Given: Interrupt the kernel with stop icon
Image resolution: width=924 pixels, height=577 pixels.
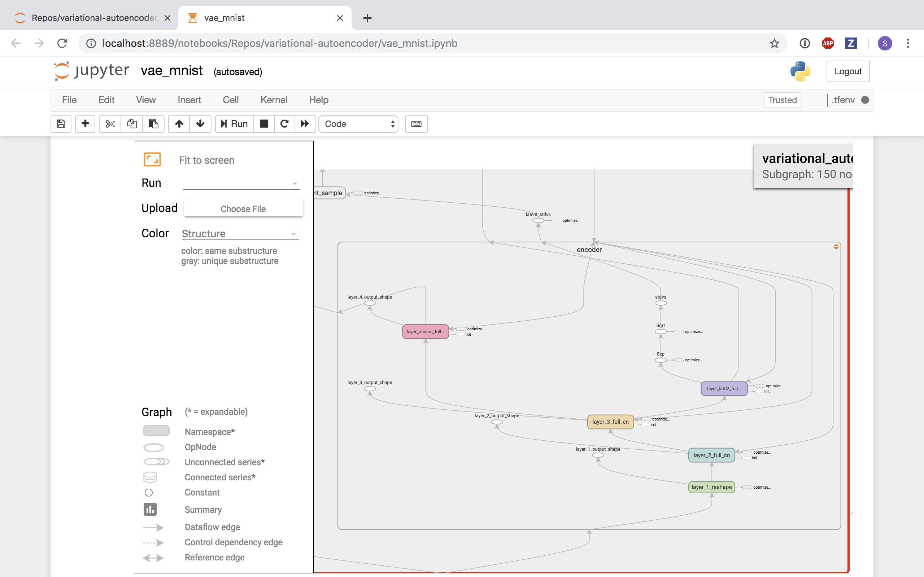Looking at the screenshot, I should 264,124.
